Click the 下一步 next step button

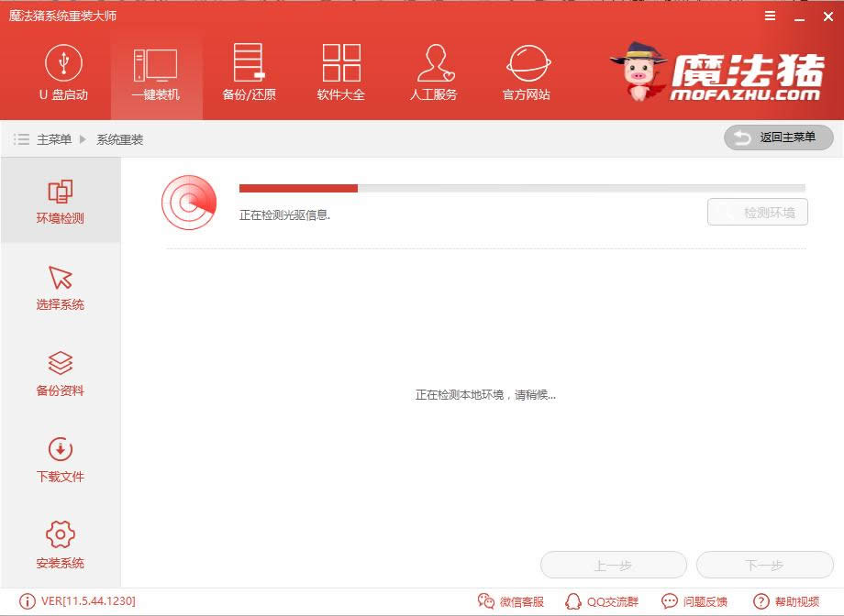[764, 566]
